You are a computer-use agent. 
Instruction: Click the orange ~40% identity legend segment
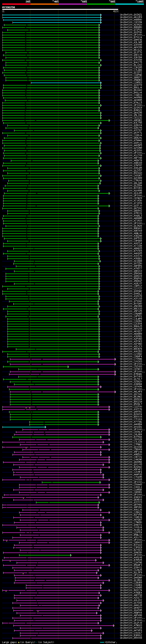[45, 4]
